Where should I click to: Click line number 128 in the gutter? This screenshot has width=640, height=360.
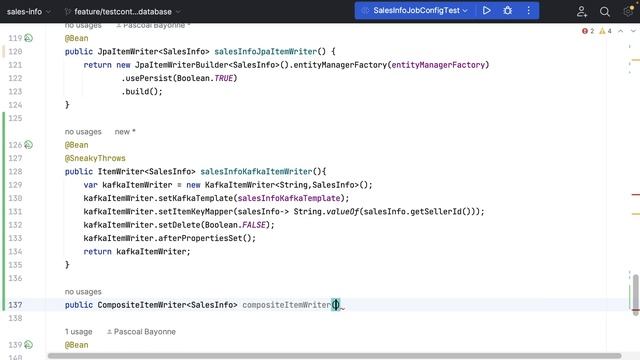pos(15,171)
